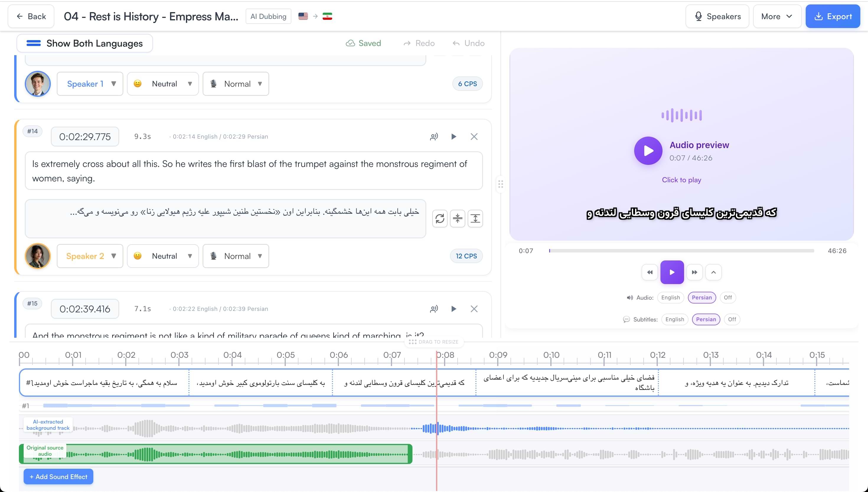Click the English text box of segment #14
Viewport: 868px width, 492px height.
click(x=254, y=171)
